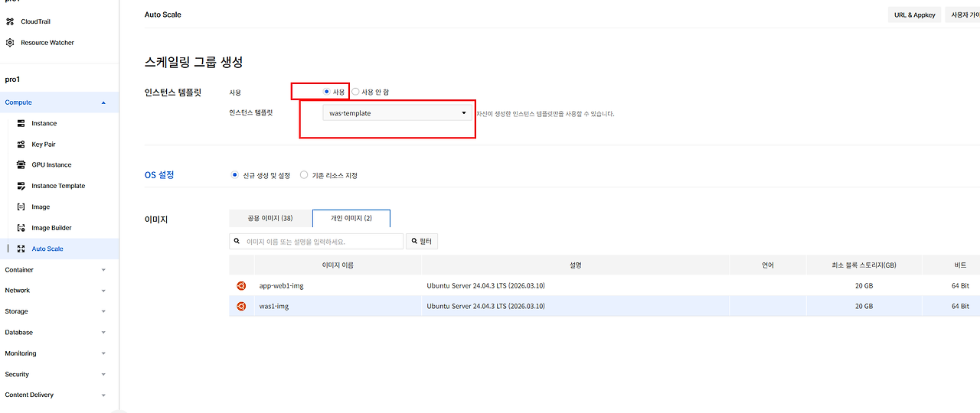This screenshot has width=980, height=413.
Task: Click the Image icon in sidebar
Action: (x=21, y=206)
